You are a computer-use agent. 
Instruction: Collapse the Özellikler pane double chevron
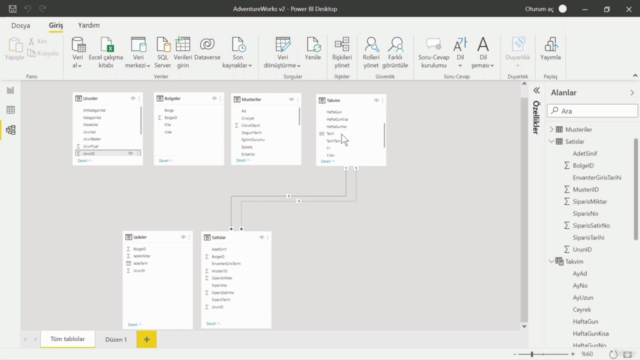pyautogui.click(x=536, y=91)
